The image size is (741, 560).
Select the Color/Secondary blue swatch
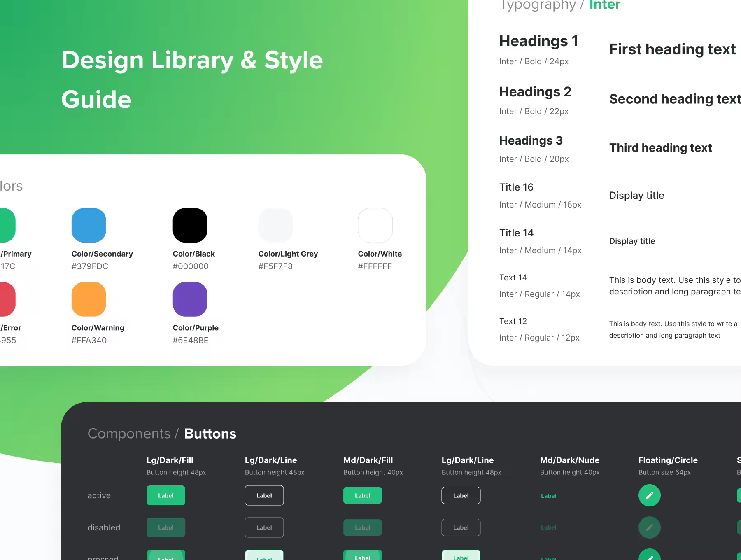pyautogui.click(x=89, y=225)
